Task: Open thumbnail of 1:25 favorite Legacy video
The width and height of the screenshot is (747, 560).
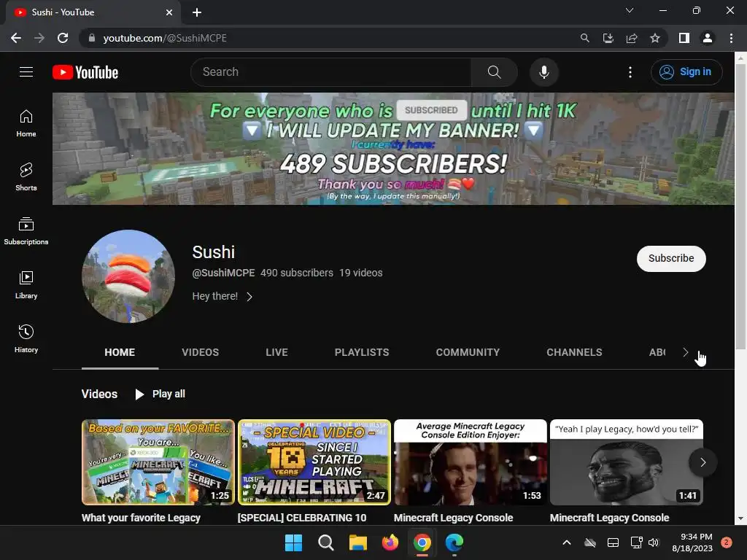Action: 158,462
